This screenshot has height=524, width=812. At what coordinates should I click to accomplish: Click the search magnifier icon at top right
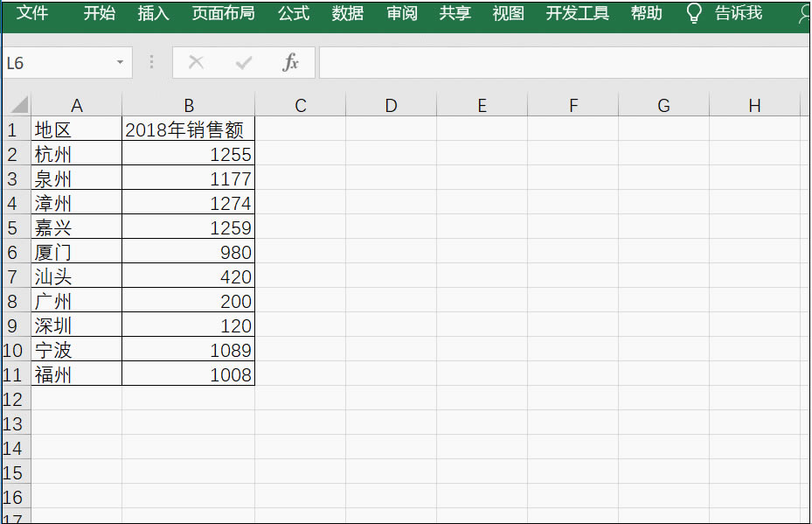pyautogui.click(x=805, y=15)
